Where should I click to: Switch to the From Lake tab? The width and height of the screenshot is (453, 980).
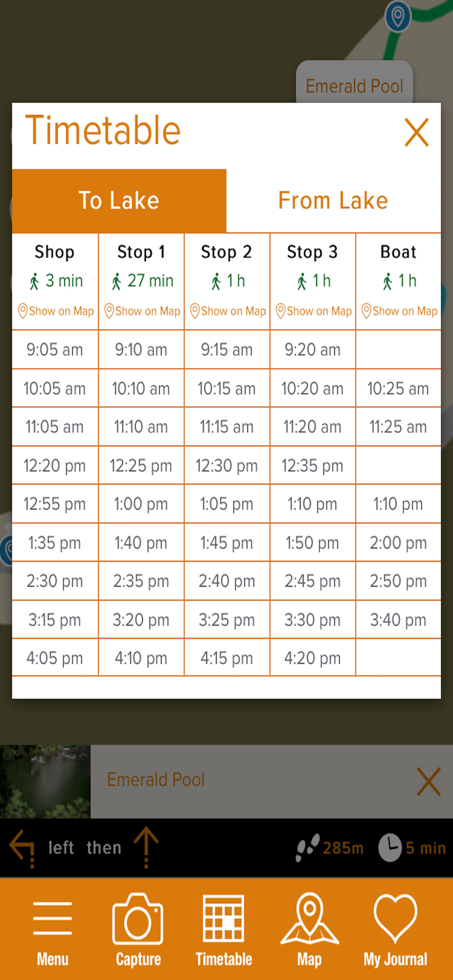333,201
